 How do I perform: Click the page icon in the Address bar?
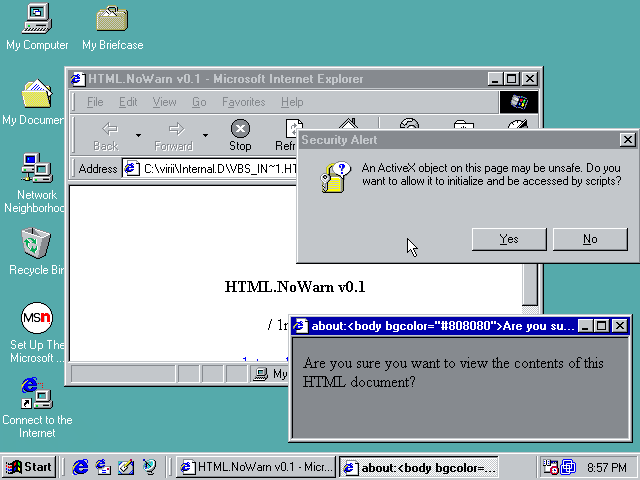tap(131, 169)
